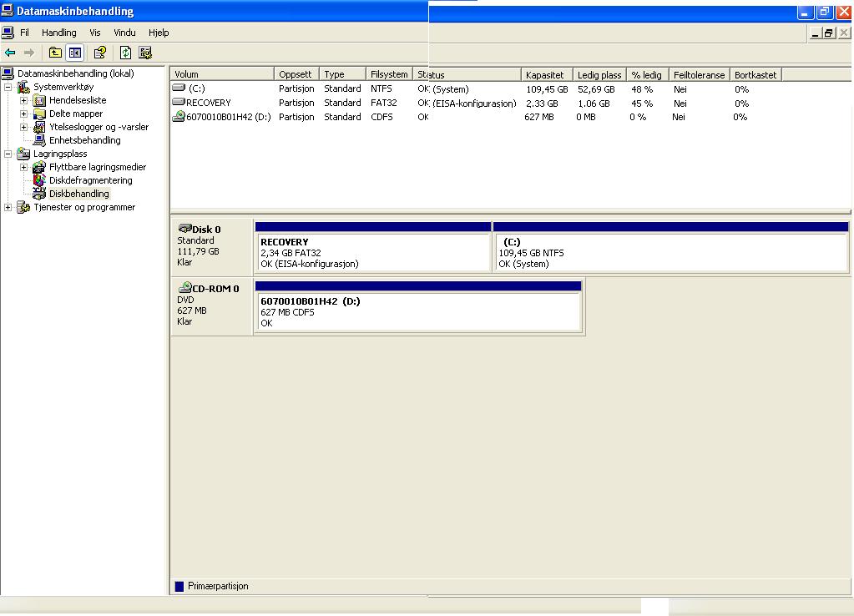Viewport: 854px width, 616px height.
Task: Click the Diskbehandling icon in tree
Action: tap(39, 194)
